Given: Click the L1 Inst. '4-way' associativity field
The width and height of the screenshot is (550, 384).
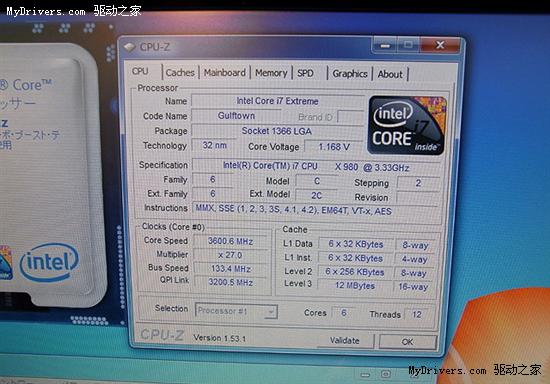Looking at the screenshot, I should 415,260.
